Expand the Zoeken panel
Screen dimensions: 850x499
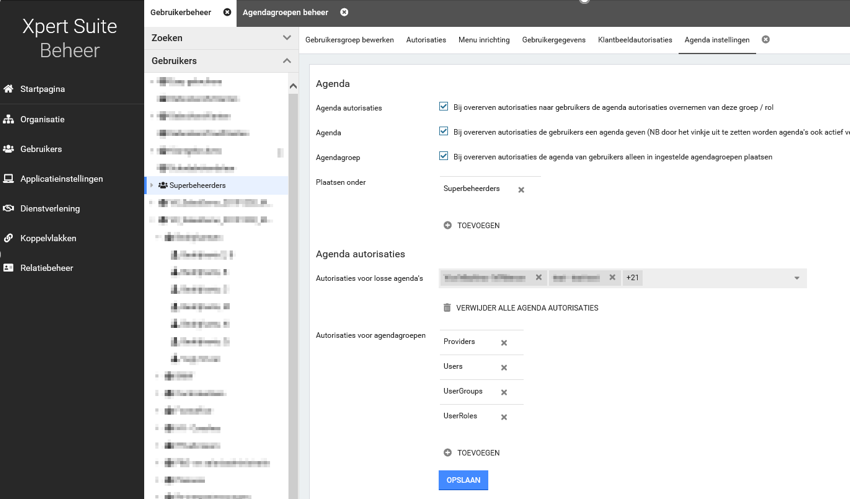(286, 38)
